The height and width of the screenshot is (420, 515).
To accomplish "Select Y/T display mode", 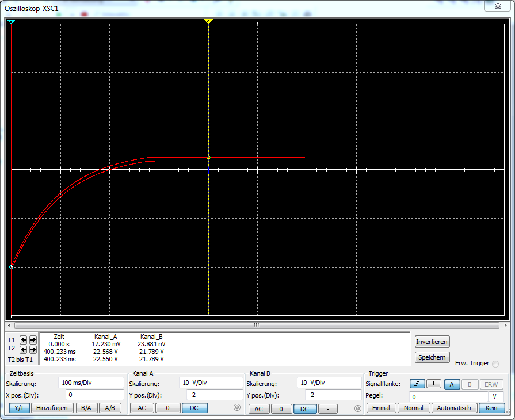I will point(20,408).
